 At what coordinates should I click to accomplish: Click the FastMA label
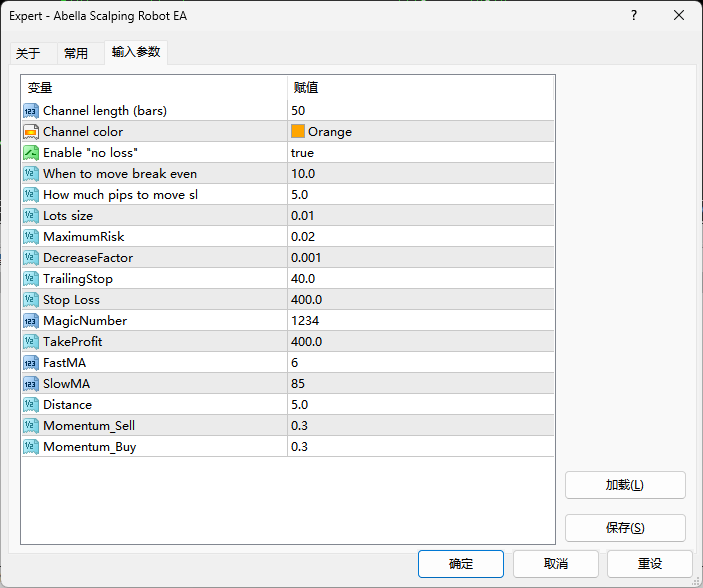coord(64,363)
